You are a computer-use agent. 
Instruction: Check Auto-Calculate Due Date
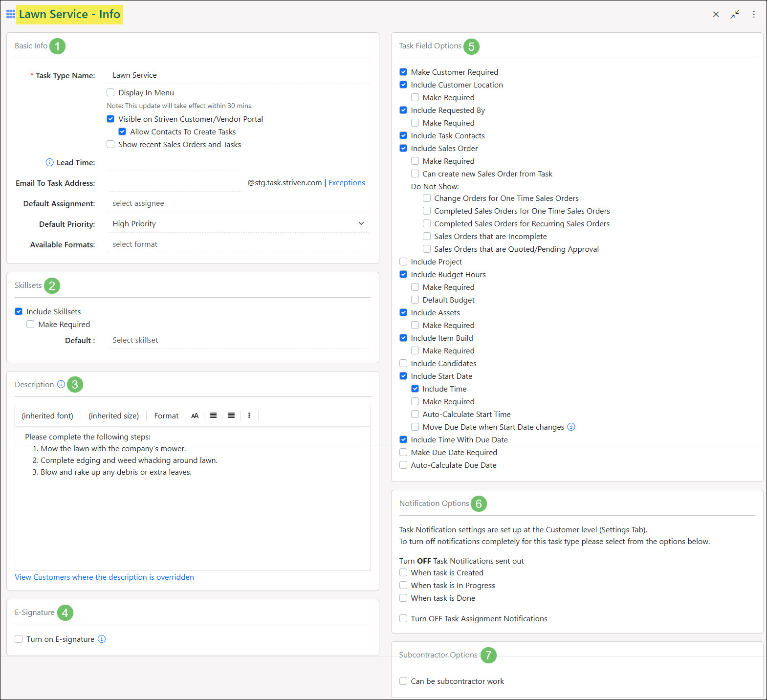[x=403, y=465]
